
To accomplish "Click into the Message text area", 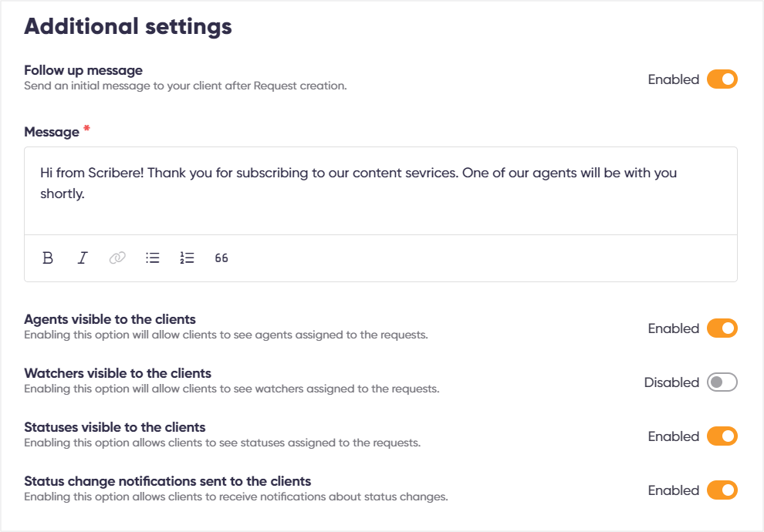I will pos(380,190).
